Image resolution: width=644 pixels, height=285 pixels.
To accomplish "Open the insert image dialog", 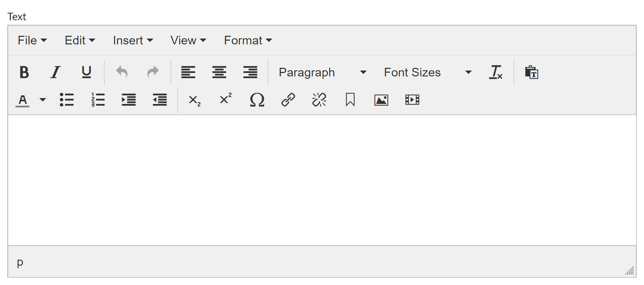I will 381,100.
